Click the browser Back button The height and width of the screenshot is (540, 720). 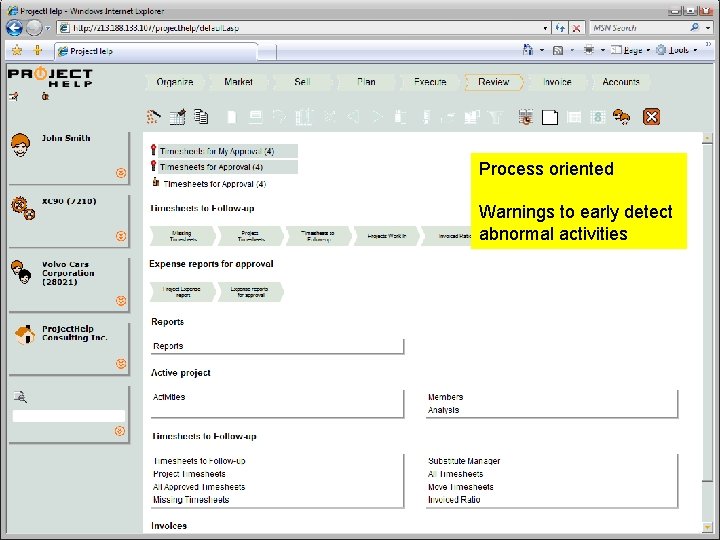(14, 28)
